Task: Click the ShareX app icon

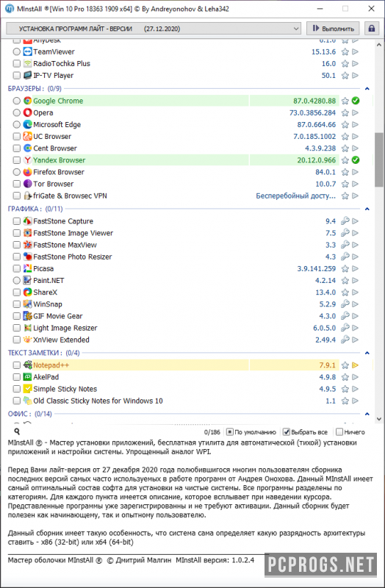Action: (27, 292)
